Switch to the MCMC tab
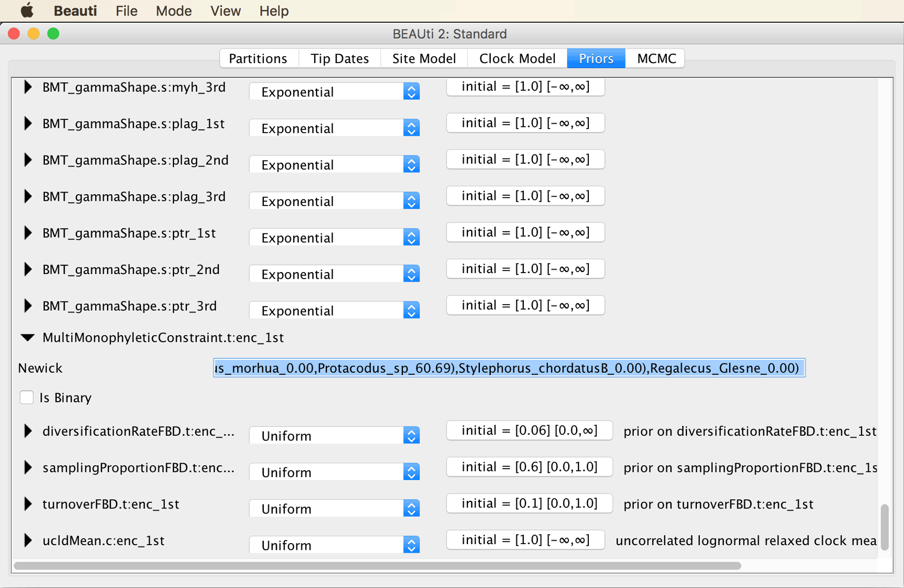Image resolution: width=904 pixels, height=588 pixels. pos(657,58)
